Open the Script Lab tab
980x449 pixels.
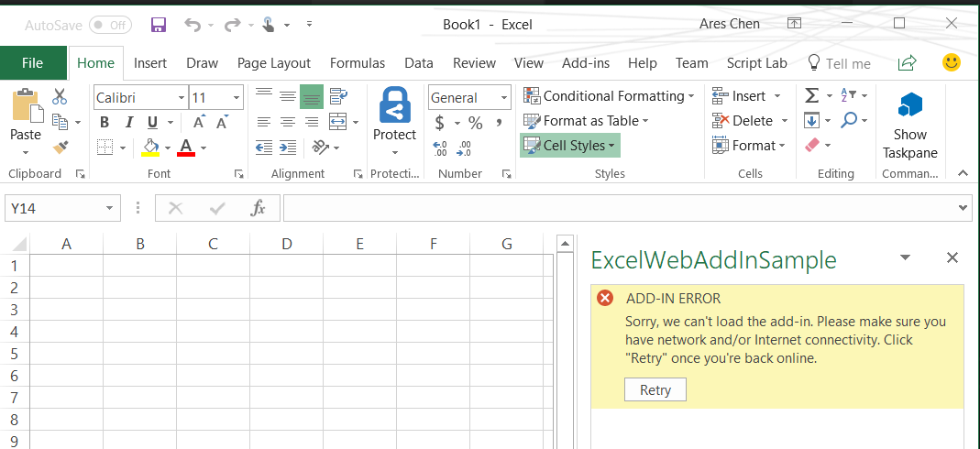[756, 63]
